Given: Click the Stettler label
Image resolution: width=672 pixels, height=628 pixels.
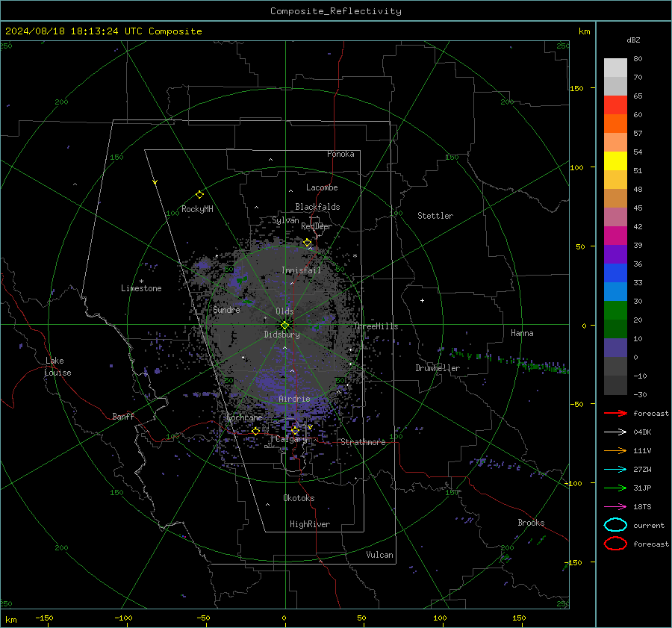Looking at the screenshot, I should point(435,216).
